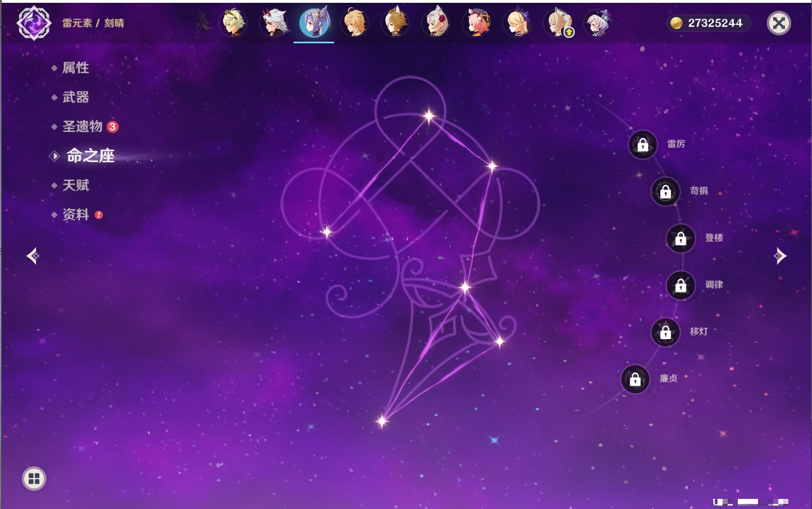This screenshot has width=812, height=509.
Task: Open the 资料 profile menu
Action: (75, 214)
